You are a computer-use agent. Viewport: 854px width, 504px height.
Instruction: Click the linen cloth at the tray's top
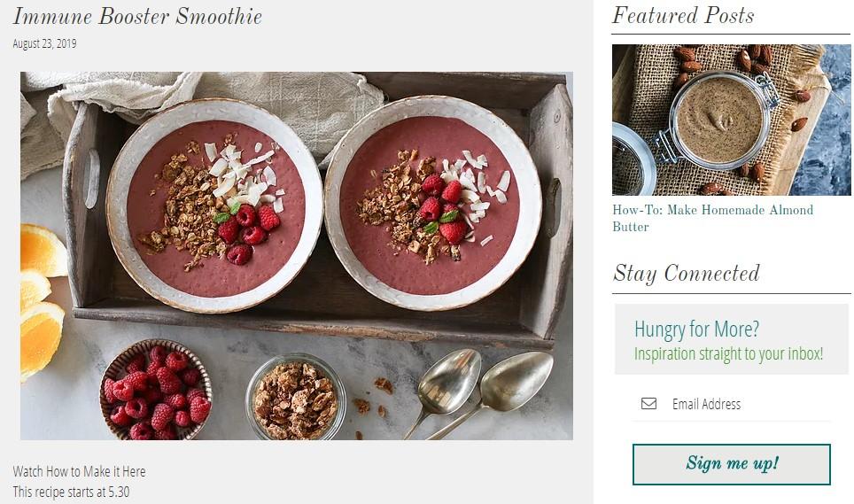[218, 104]
